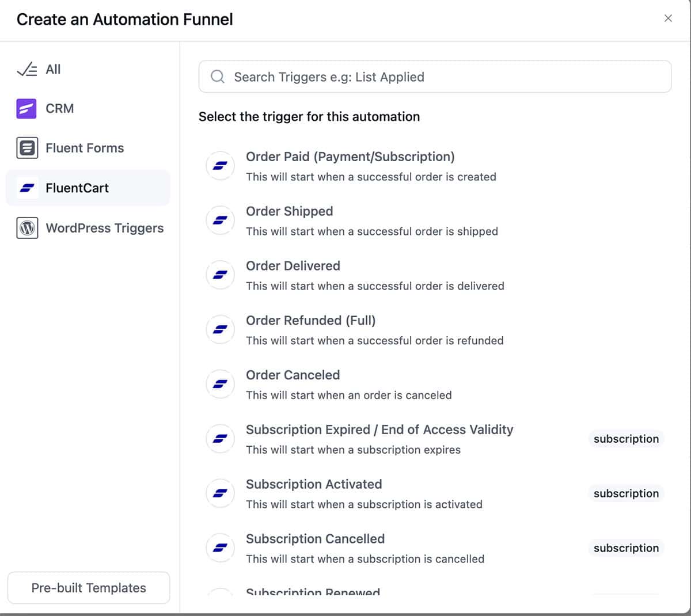Click the purple CRM icon
Viewport: 691px width, 616px height.
pos(26,108)
